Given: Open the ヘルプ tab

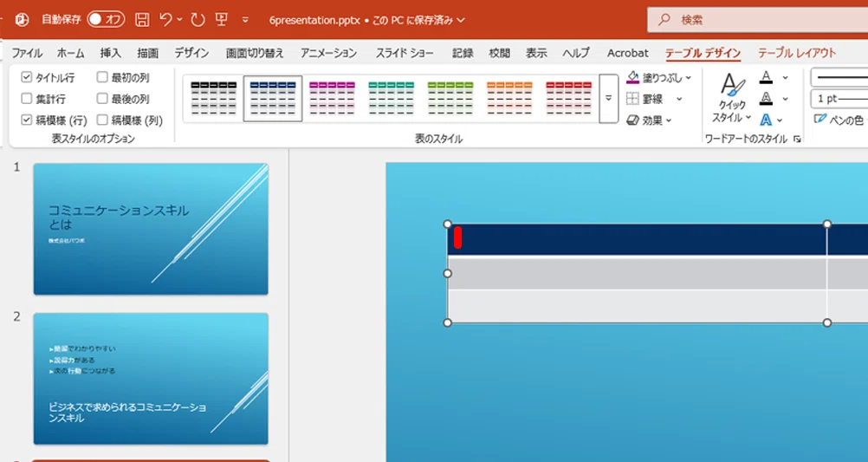Looking at the screenshot, I should click(576, 53).
